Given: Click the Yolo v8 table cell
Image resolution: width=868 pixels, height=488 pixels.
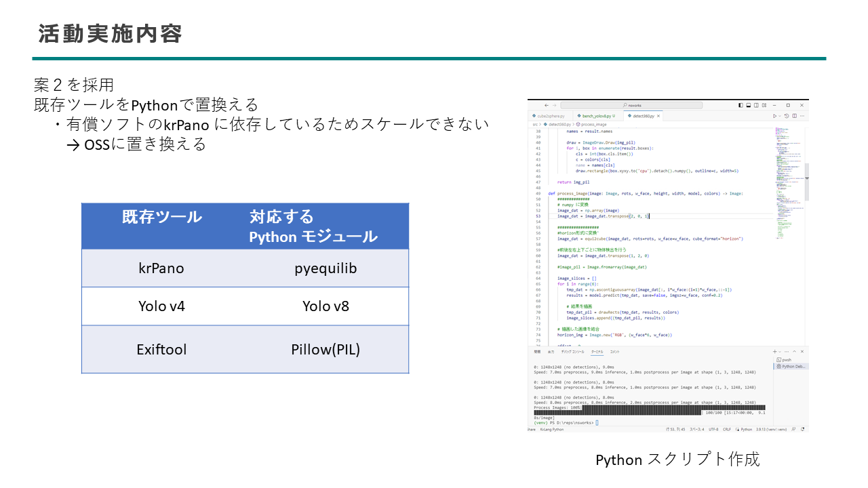Looking at the screenshot, I should coord(325,306).
